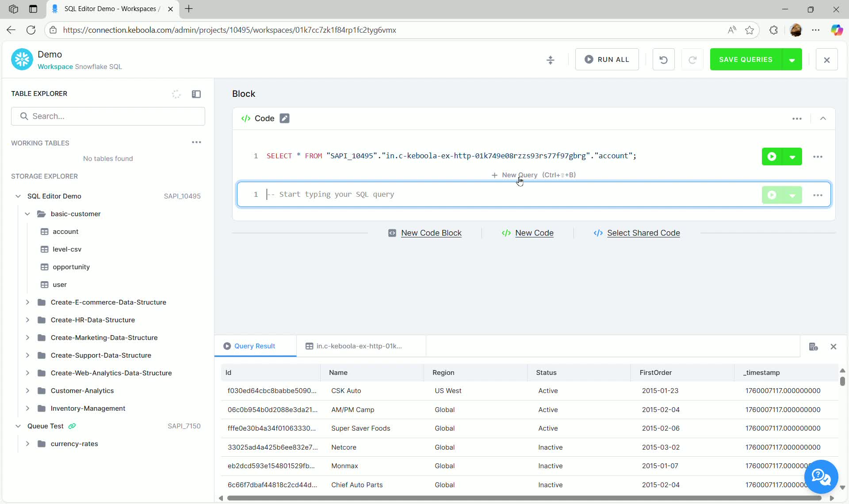Open the Save Queries dropdown arrow

point(792,59)
